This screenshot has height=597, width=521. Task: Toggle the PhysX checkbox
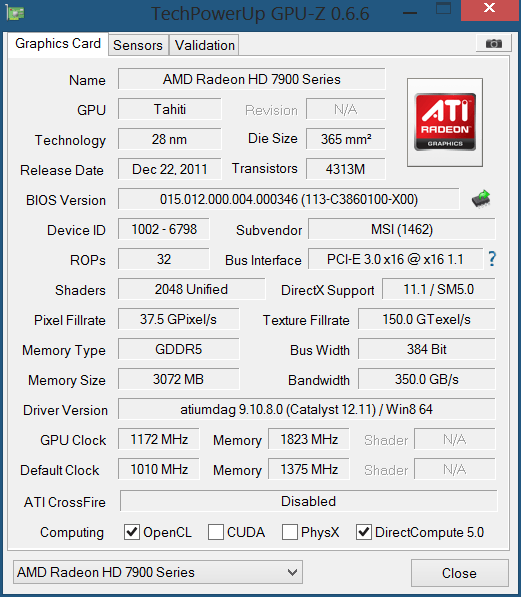pos(290,532)
